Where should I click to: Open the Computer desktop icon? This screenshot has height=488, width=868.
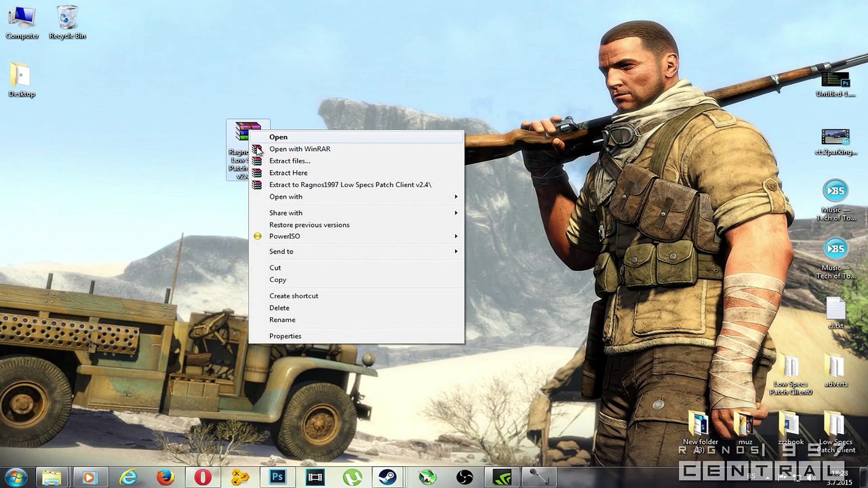[22, 22]
